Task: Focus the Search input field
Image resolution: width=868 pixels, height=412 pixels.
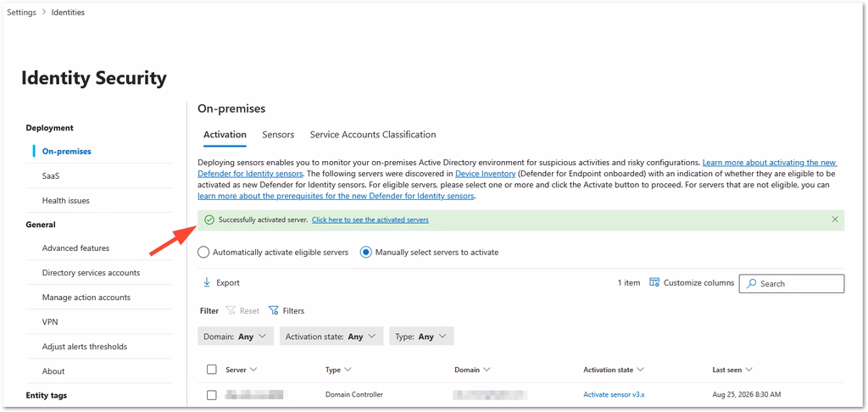Action: (x=792, y=283)
